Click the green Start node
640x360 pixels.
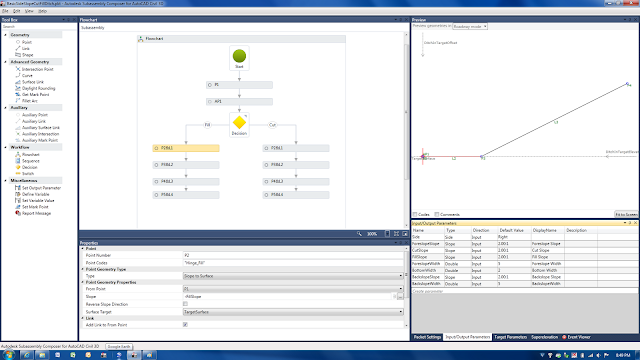coord(239,56)
